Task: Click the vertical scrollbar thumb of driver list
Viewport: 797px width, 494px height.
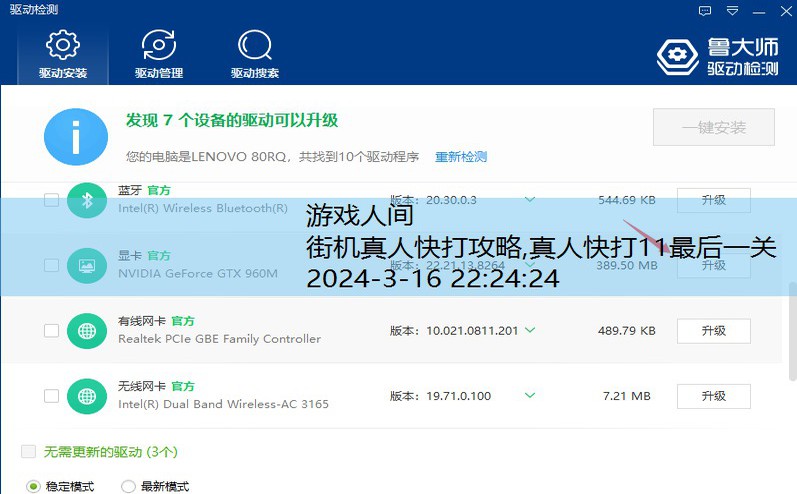Action: click(792, 331)
